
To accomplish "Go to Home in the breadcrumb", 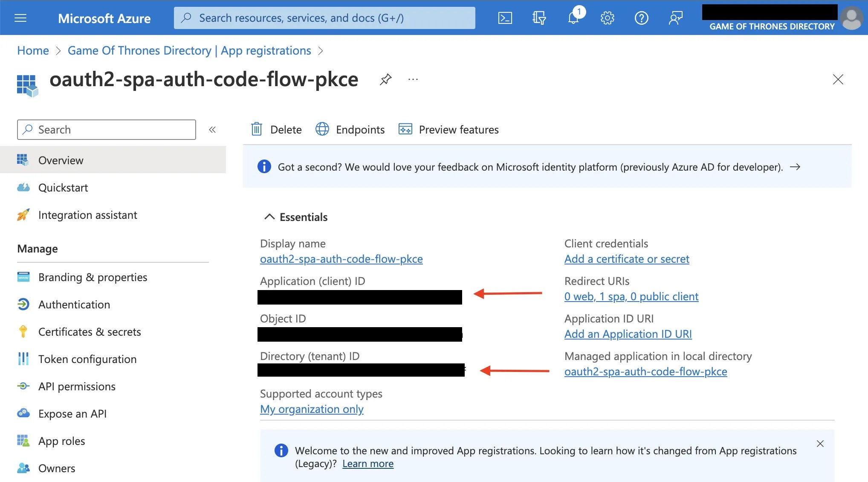I will tap(33, 50).
